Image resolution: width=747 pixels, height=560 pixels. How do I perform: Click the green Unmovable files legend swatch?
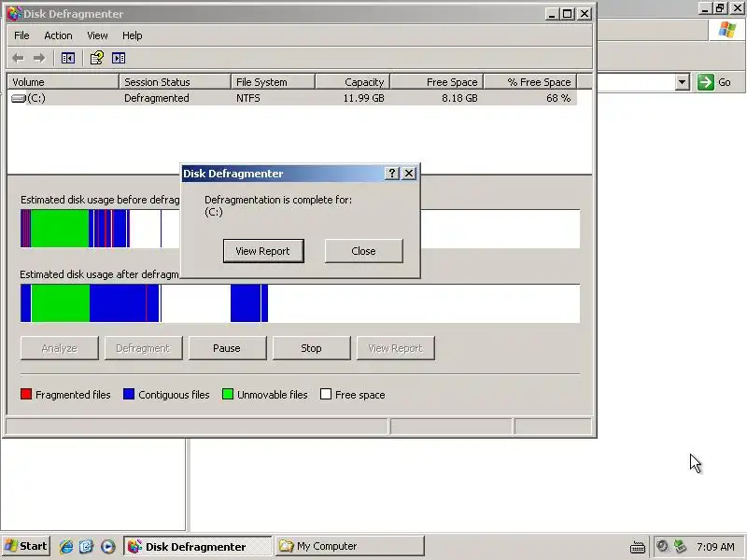(x=228, y=394)
